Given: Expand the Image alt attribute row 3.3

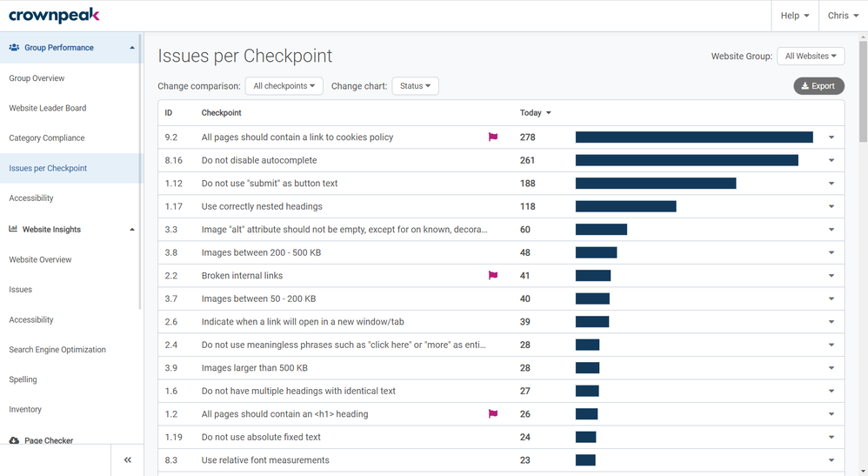Looking at the screenshot, I should (x=831, y=230).
